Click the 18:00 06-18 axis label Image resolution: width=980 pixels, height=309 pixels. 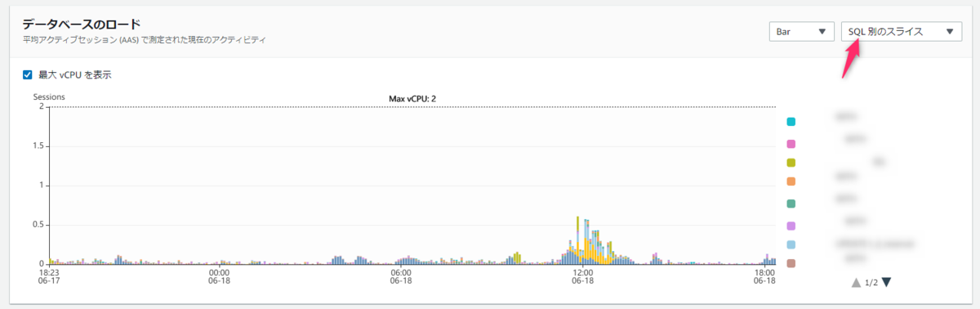(764, 276)
